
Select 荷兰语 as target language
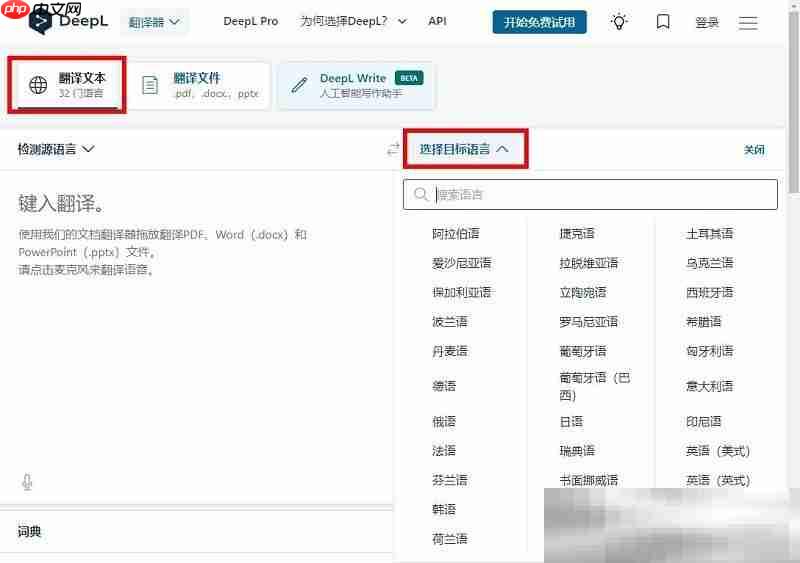[449, 539]
